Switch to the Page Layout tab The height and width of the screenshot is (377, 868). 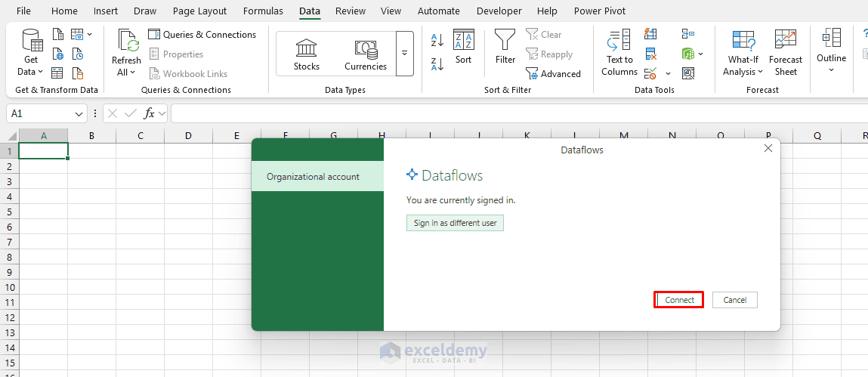click(200, 11)
